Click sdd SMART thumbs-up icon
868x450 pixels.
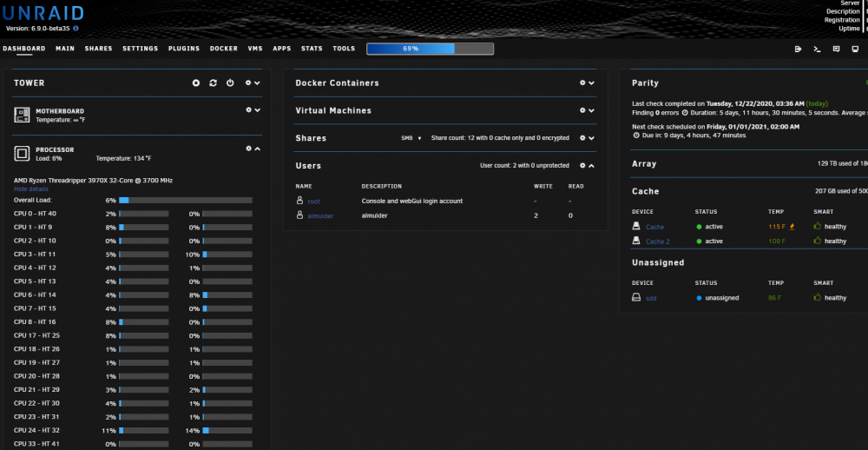817,297
